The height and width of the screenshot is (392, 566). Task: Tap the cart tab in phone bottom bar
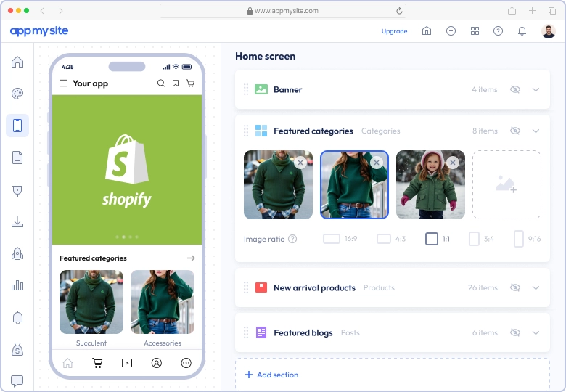click(x=97, y=363)
